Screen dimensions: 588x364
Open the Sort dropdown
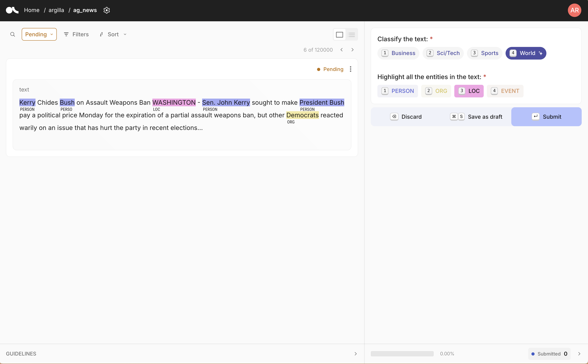[113, 35]
